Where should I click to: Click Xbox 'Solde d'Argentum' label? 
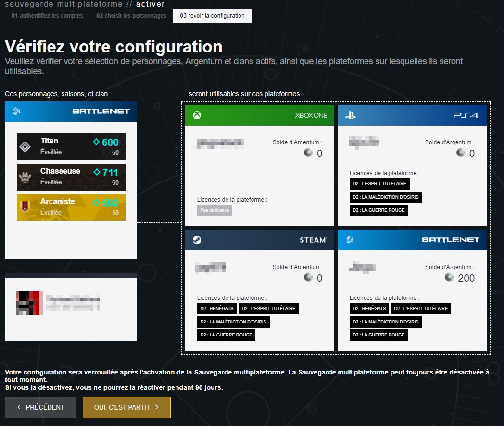coord(297,142)
